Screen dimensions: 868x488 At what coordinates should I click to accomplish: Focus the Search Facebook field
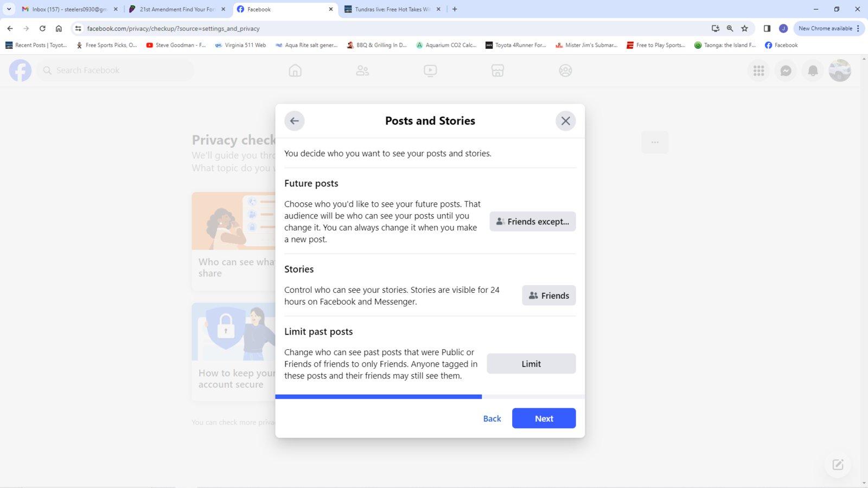pos(115,70)
